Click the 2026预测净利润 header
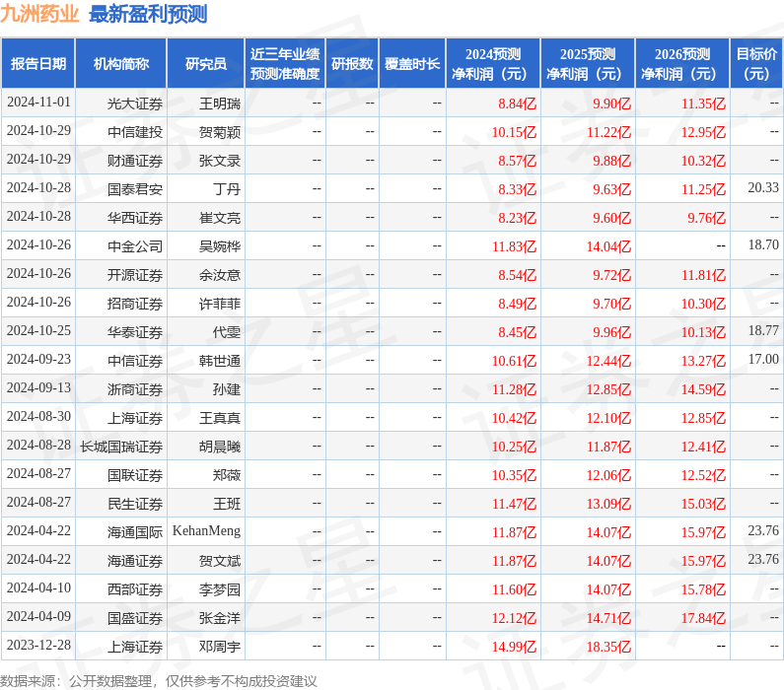The image size is (784, 690). (682, 64)
